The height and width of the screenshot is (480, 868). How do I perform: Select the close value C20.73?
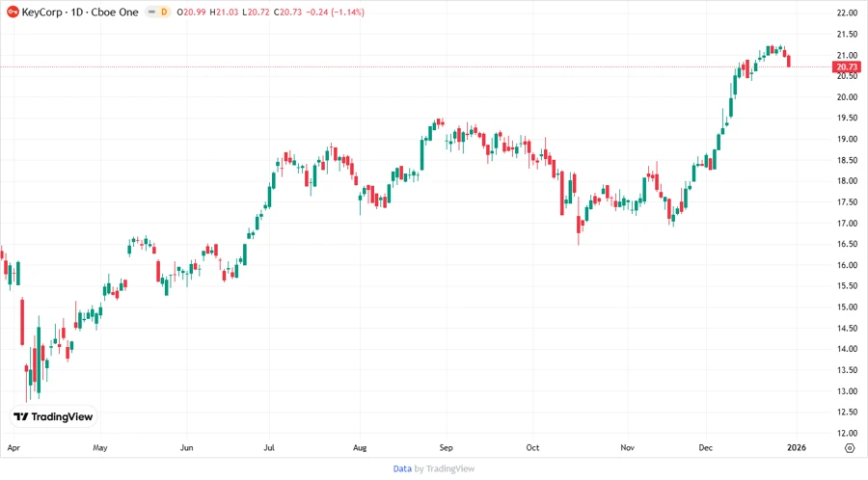[x=287, y=12]
